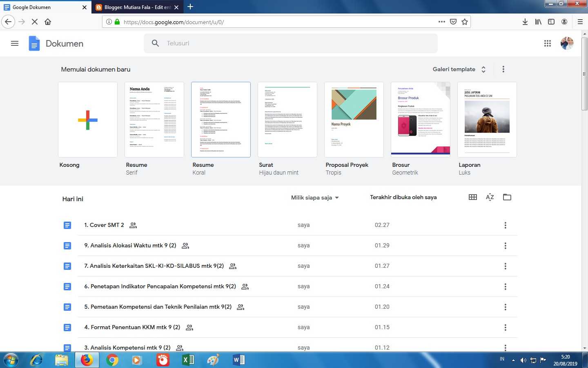This screenshot has width=588, height=368.
Task: Stop loading the page
Action: click(x=35, y=22)
